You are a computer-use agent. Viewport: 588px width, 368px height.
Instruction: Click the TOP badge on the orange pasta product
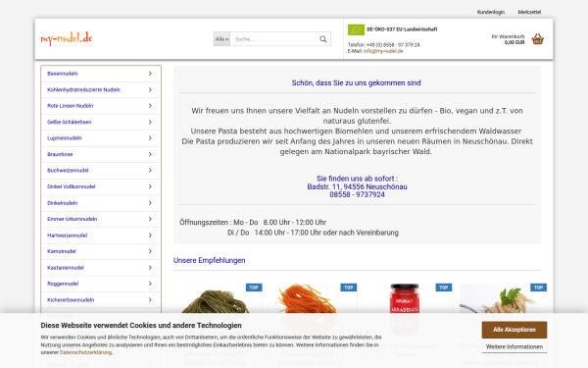tap(349, 288)
